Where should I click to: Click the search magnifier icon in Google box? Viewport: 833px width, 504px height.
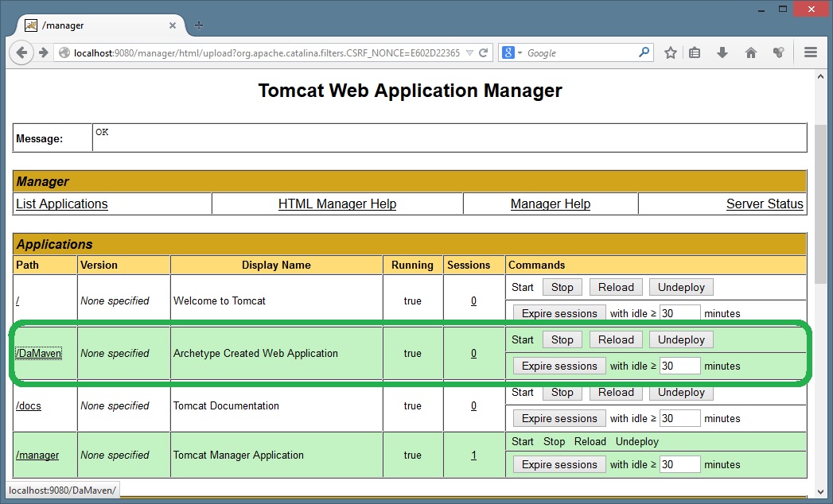(644, 52)
